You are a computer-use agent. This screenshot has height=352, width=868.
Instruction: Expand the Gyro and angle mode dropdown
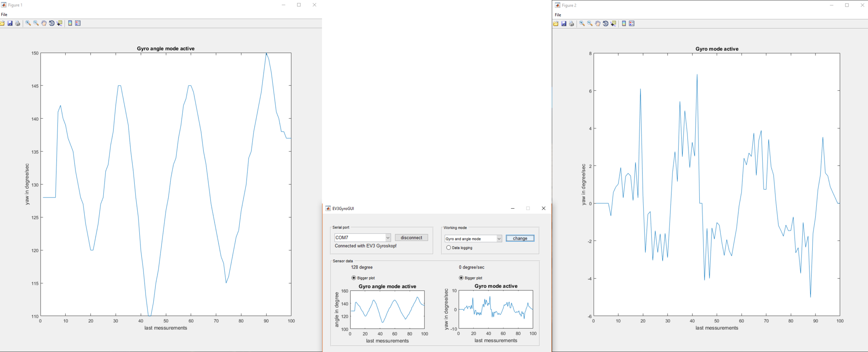coord(499,239)
